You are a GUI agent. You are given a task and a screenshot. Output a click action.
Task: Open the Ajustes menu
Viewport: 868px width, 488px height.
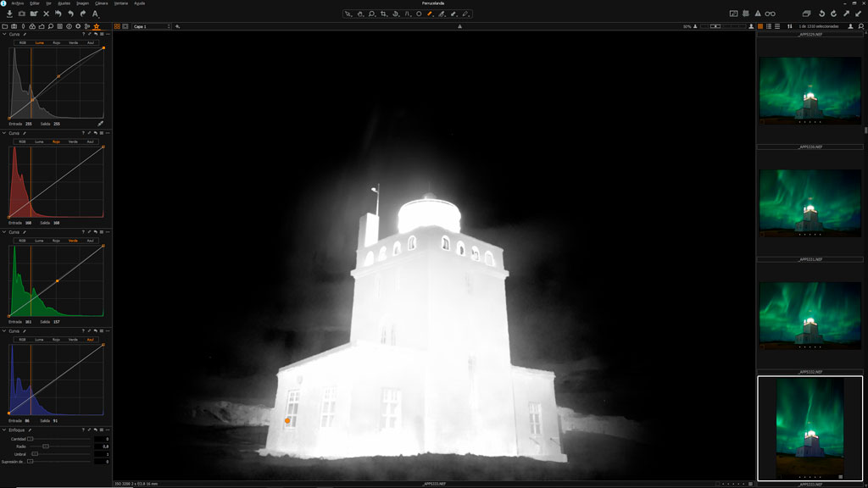click(x=62, y=3)
